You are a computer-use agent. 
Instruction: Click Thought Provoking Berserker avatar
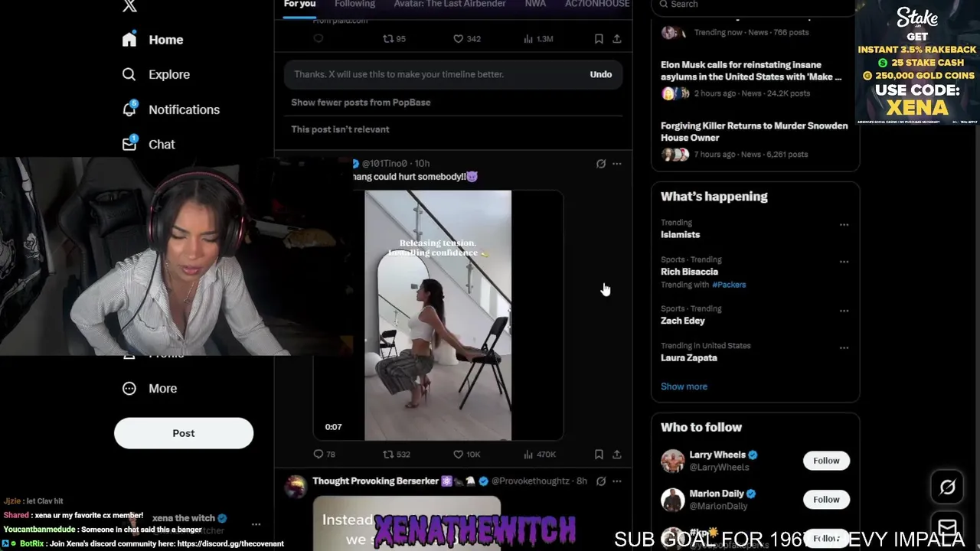[296, 487]
